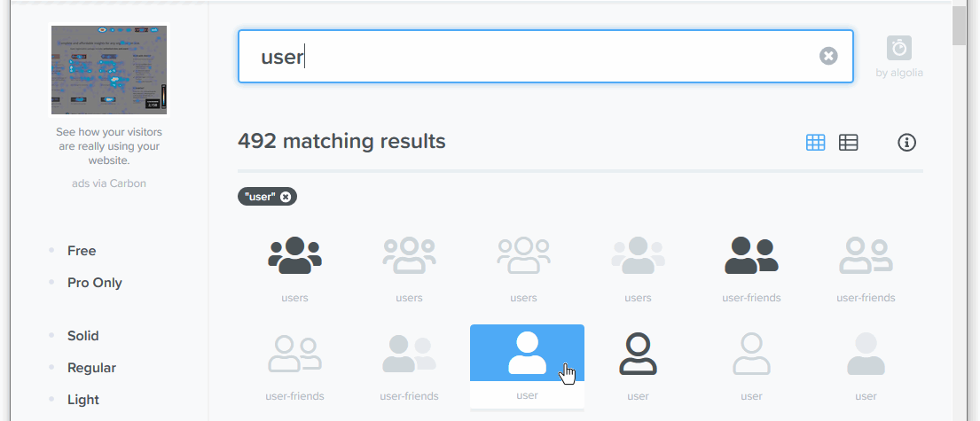
Task: Click the search input field
Action: pyautogui.click(x=532, y=57)
